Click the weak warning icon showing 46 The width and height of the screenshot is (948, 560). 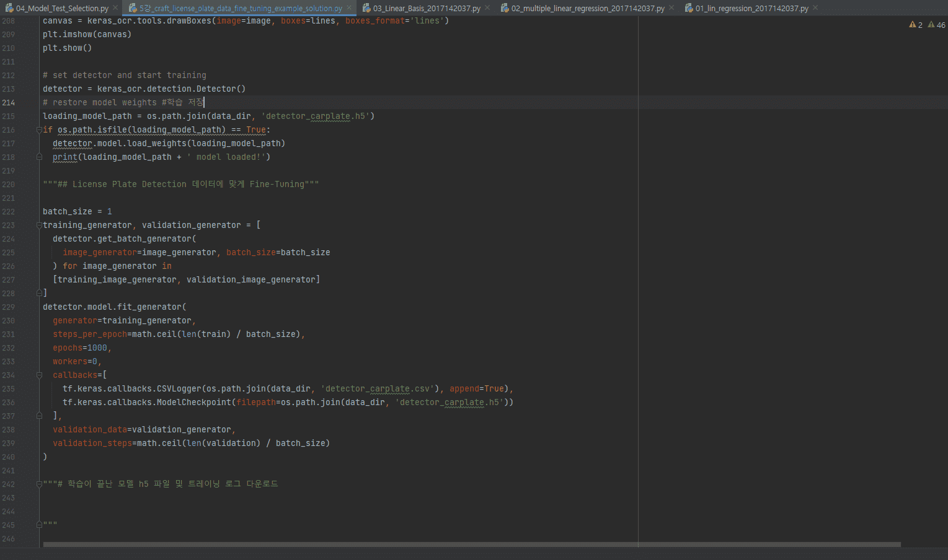(931, 25)
